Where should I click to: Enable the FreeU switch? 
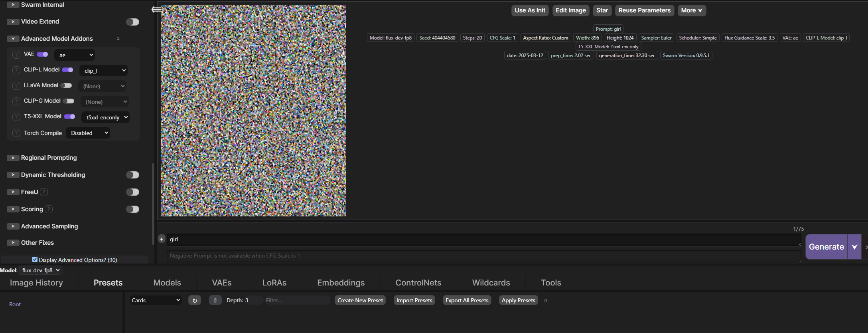(x=133, y=192)
